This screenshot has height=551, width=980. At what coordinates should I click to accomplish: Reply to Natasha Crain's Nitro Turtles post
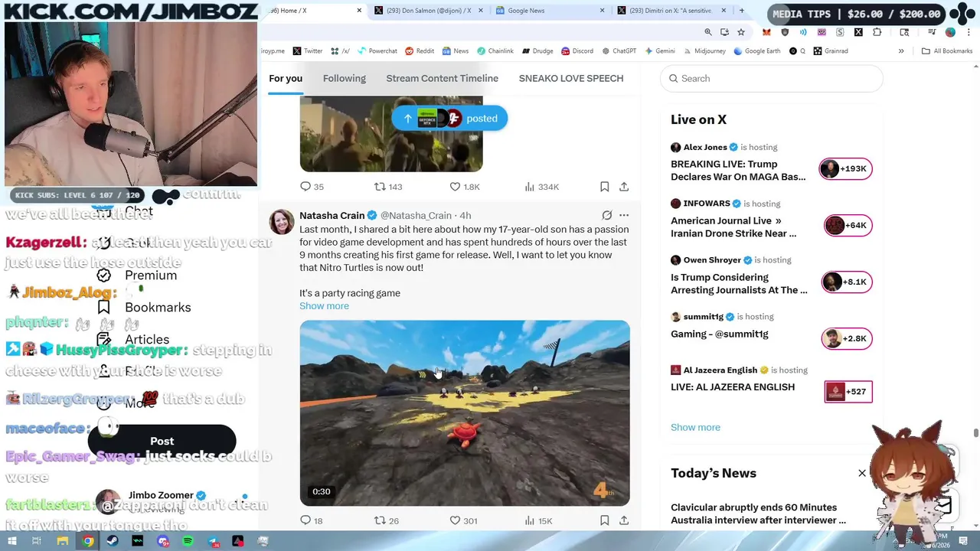tap(312, 520)
